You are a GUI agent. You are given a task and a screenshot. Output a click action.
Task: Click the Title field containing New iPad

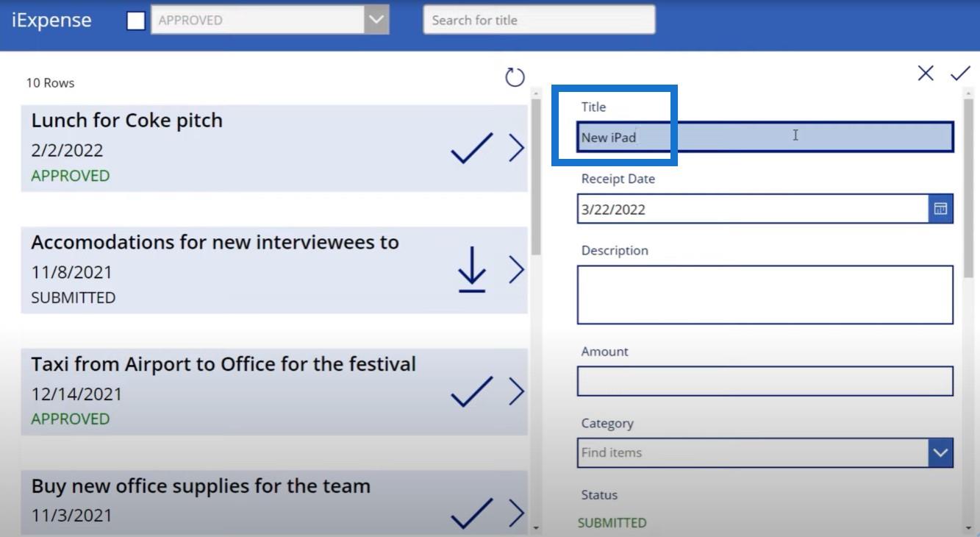pos(765,137)
